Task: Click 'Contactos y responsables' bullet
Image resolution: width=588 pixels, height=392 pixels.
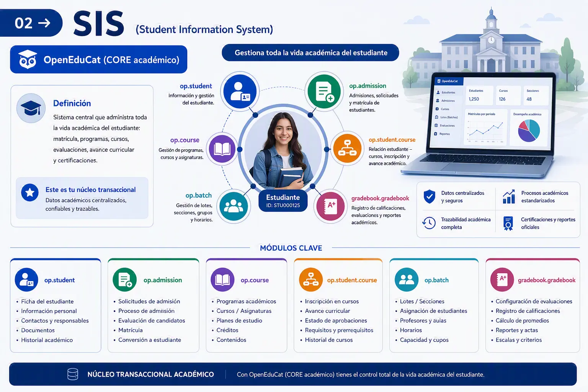Action: [55, 321]
